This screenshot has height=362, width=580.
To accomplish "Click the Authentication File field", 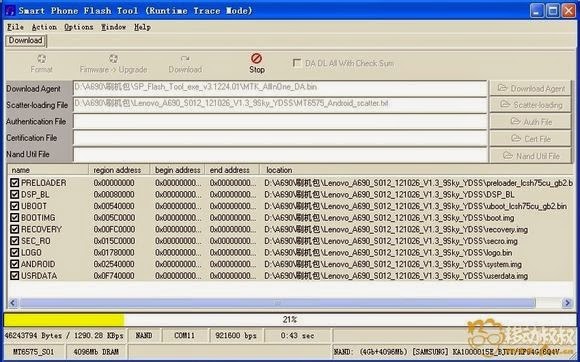I will pos(280,122).
